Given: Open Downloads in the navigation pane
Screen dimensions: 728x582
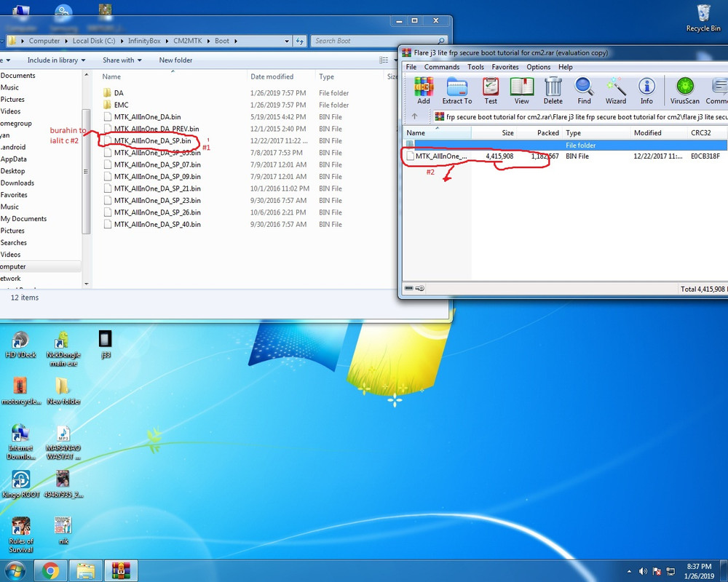Looking at the screenshot, I should (x=17, y=183).
